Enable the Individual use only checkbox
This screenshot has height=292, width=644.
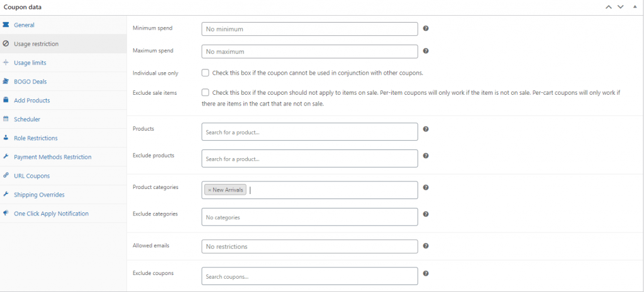click(205, 73)
